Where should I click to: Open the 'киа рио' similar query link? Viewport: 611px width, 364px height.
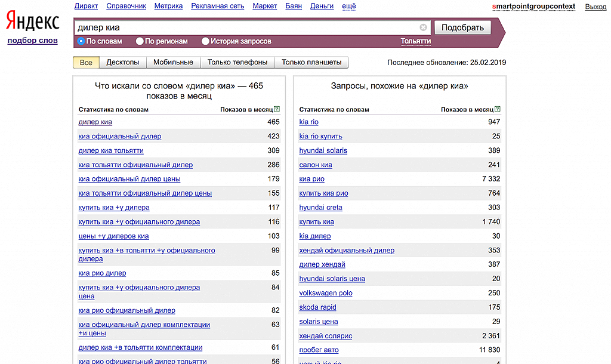pyautogui.click(x=311, y=179)
